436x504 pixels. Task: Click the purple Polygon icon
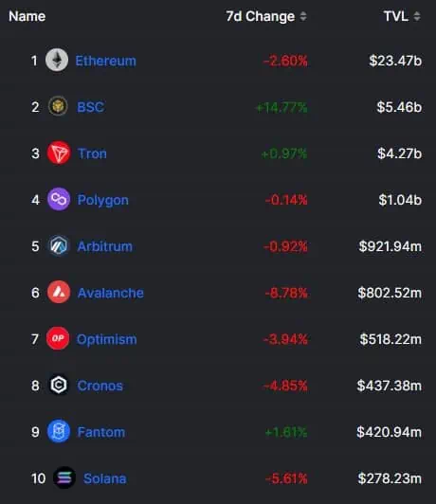click(59, 199)
